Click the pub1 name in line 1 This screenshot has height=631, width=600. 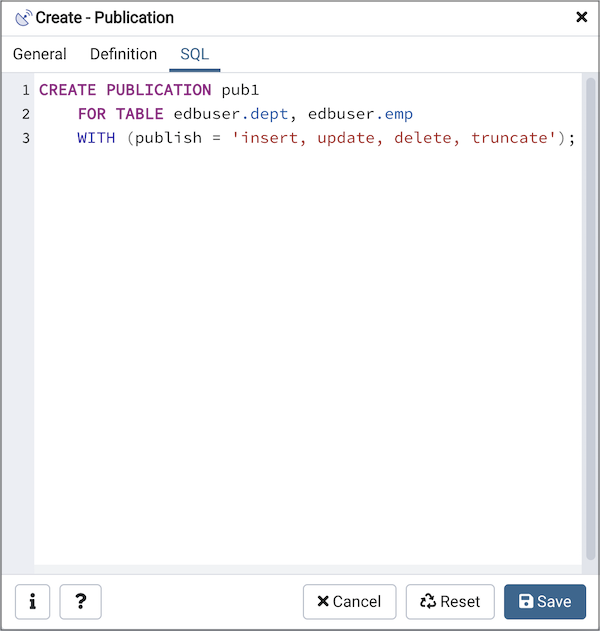[x=240, y=90]
